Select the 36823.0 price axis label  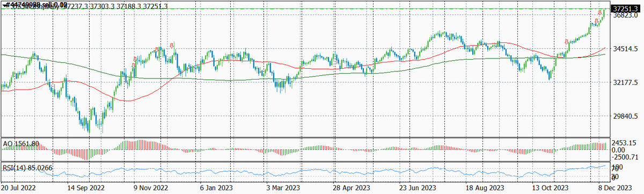[625, 15]
